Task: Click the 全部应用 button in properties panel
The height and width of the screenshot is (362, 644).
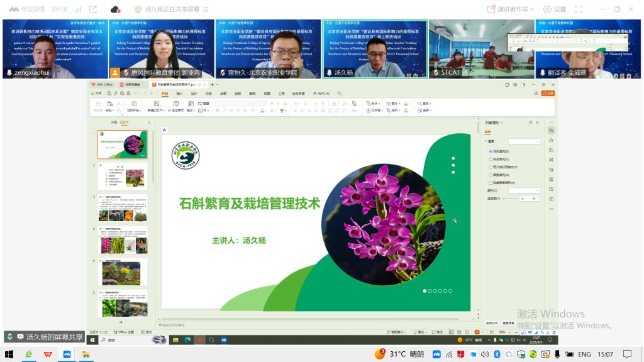Action: (491, 323)
